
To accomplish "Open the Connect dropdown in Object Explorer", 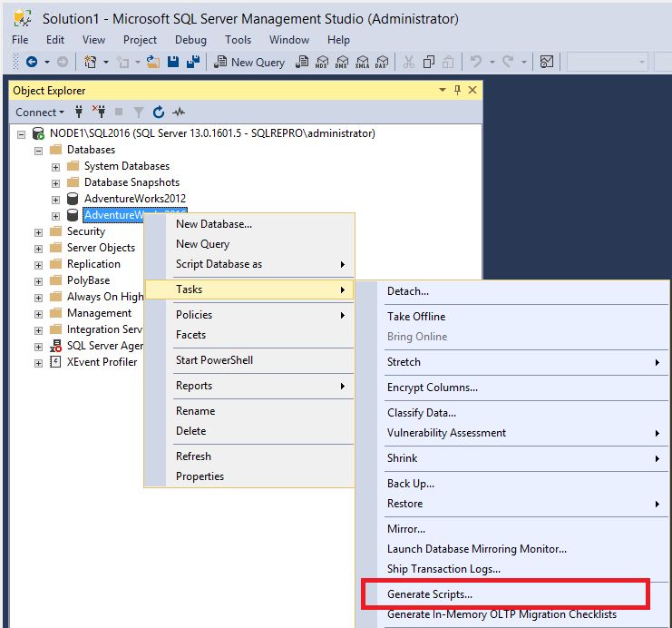I will (40, 113).
